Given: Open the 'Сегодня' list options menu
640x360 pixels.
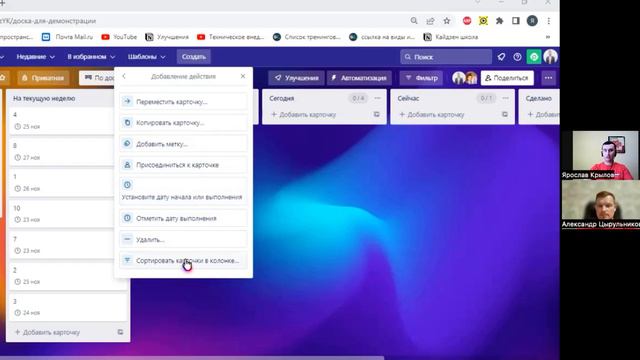Looking at the screenshot, I should point(377,98).
